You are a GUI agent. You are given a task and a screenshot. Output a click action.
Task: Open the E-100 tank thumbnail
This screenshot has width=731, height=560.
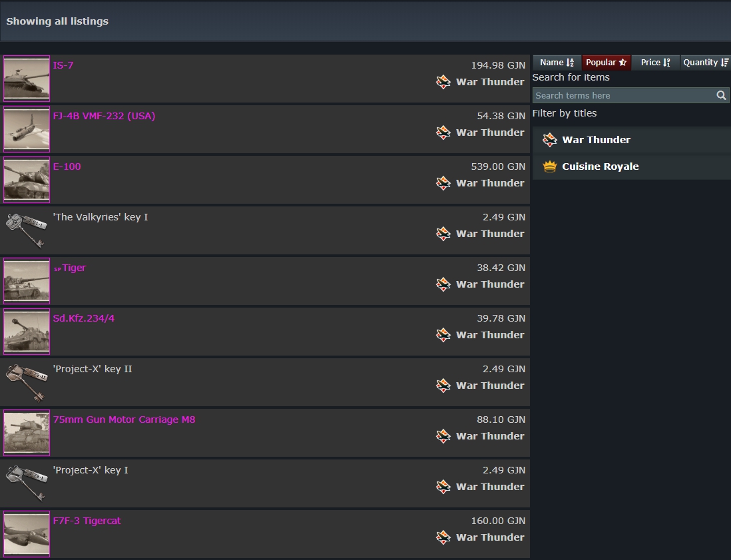(27, 180)
